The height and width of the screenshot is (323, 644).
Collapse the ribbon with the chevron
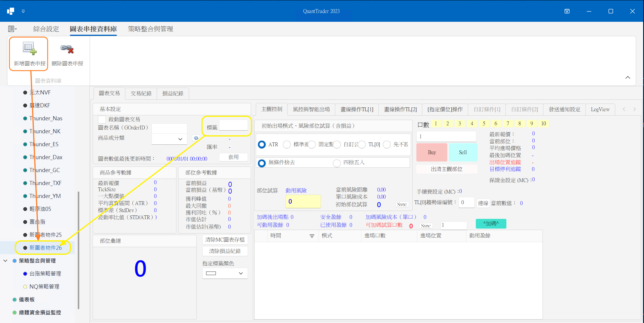click(628, 77)
